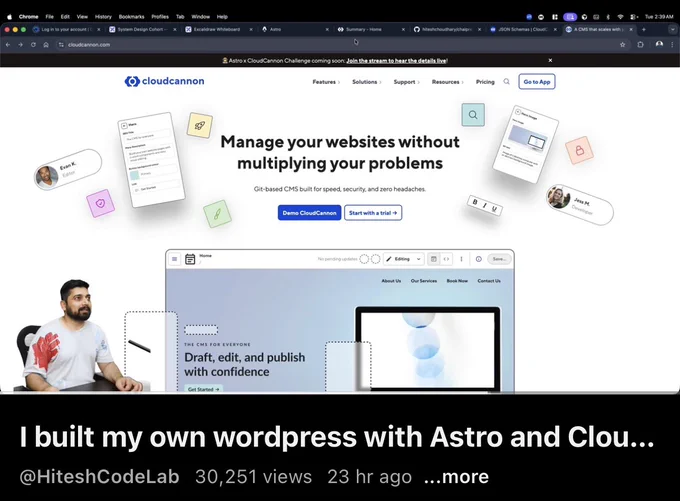Switch to source code view toggle
This screenshot has width=680, height=501.
(446, 259)
